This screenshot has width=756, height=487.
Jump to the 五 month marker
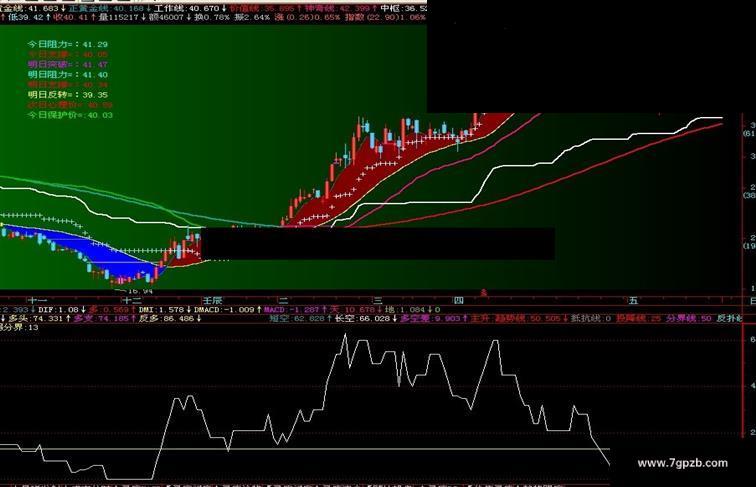point(633,301)
